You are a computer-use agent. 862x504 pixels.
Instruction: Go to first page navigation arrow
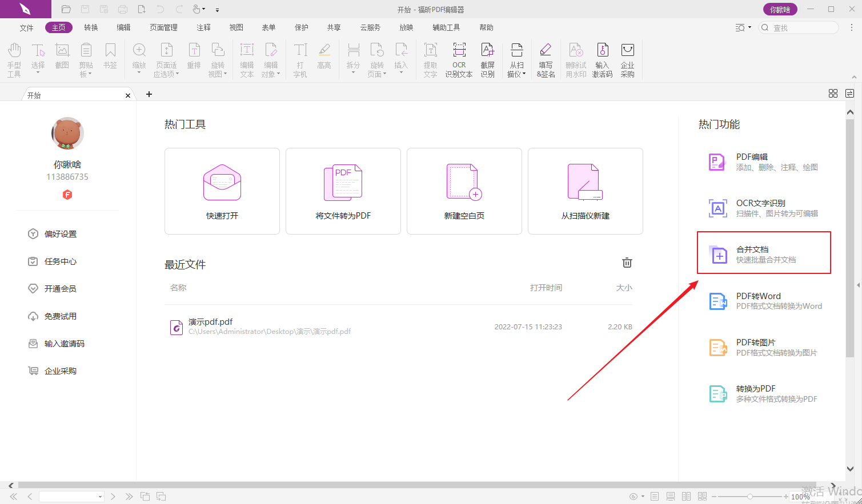[14, 497]
